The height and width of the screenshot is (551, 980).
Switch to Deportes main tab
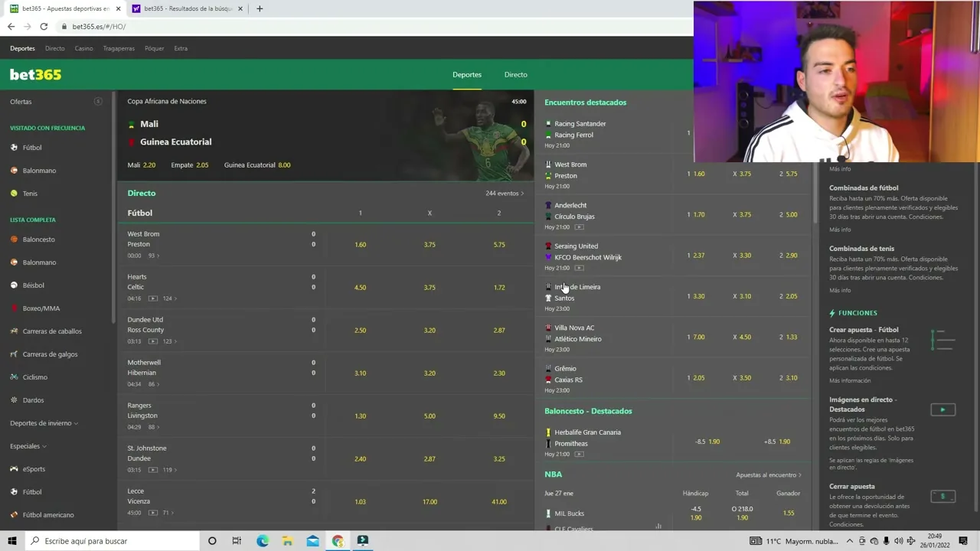pos(467,74)
